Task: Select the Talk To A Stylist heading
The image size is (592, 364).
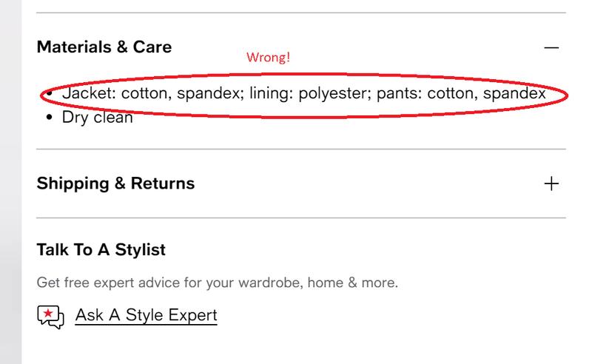Action: click(x=101, y=250)
